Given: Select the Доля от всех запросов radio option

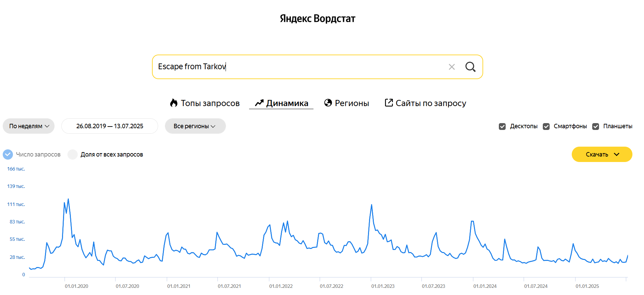Looking at the screenshot, I should (x=73, y=154).
